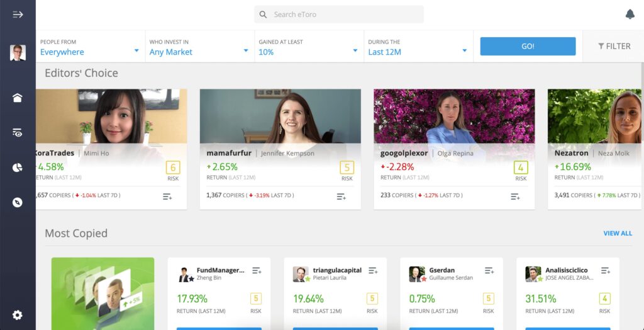
Task: Add FundManager Zheng Bin to watchlist
Action: (x=257, y=270)
